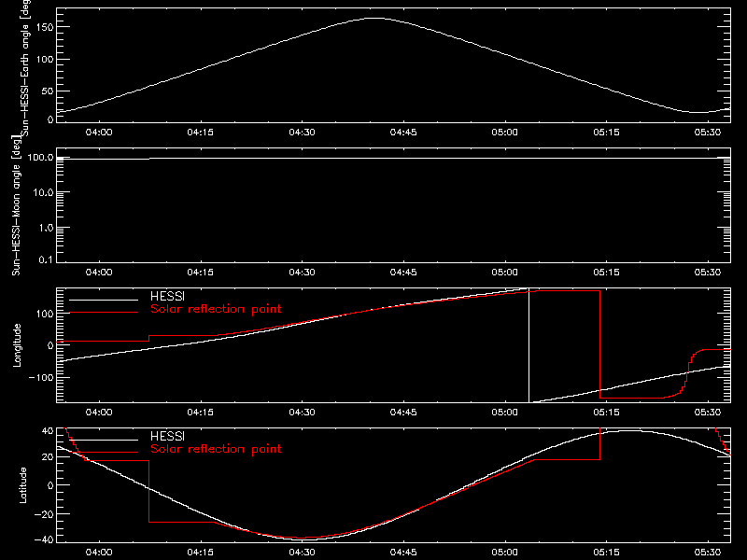Click 05:15 under the Moon angle plot

click(606, 273)
